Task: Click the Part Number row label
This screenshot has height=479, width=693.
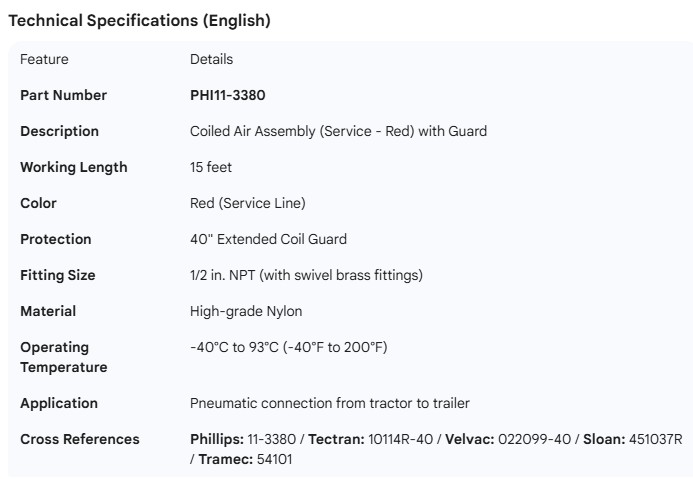Action: 63,95
